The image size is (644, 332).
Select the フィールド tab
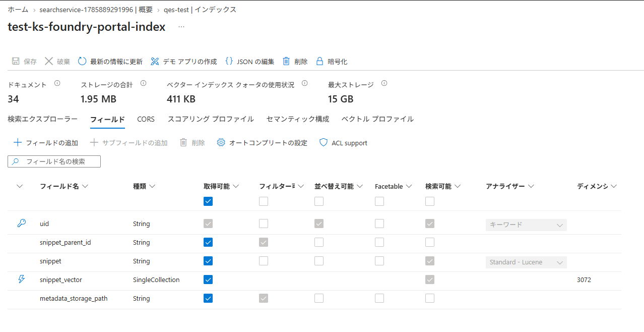tap(107, 120)
